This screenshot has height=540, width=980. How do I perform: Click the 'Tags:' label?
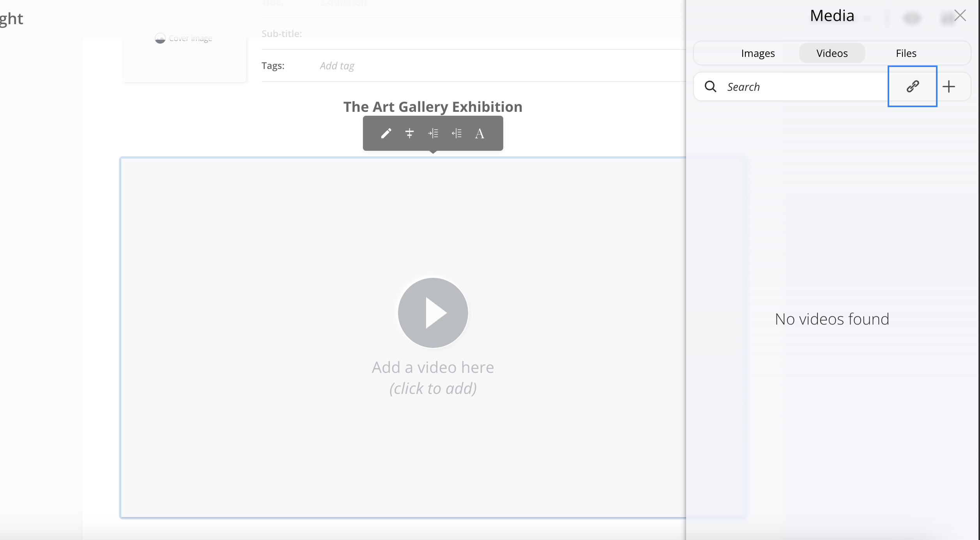click(273, 66)
